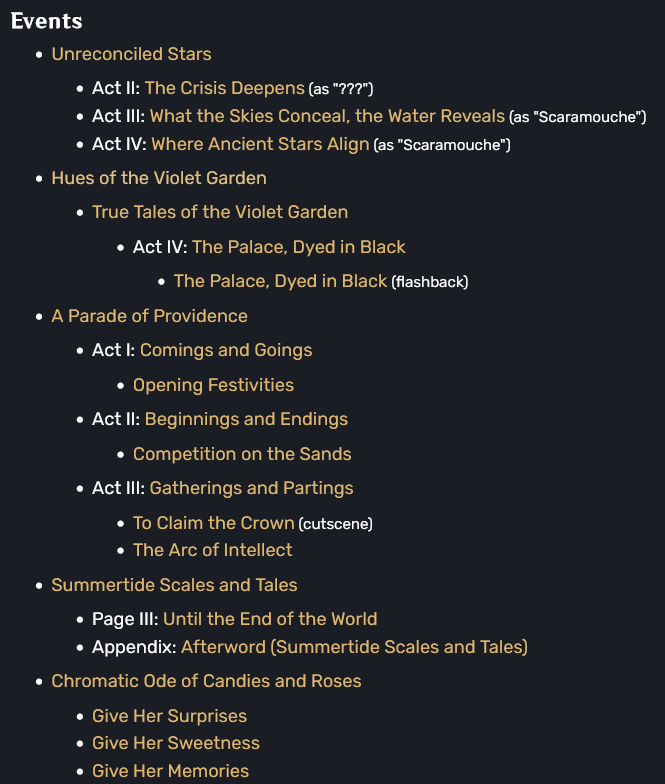Image resolution: width=665 pixels, height=784 pixels.
Task: Open the Unreconciled Stars event link
Action: 132,54
